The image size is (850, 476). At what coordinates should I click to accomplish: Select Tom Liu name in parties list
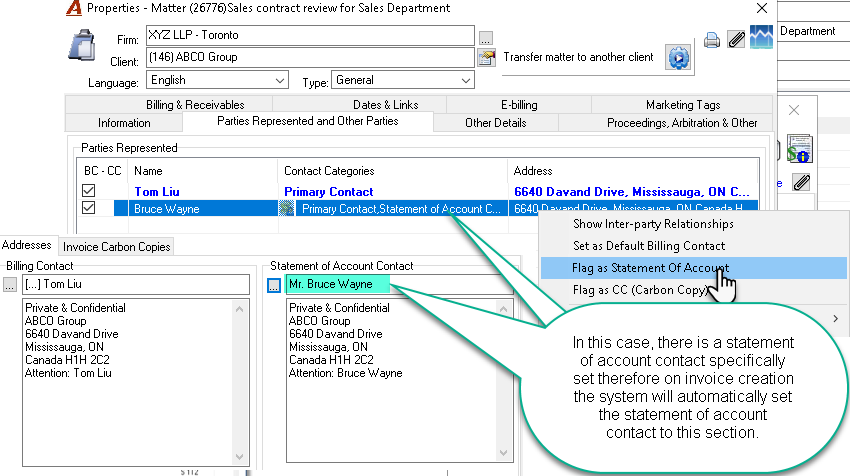click(x=157, y=191)
